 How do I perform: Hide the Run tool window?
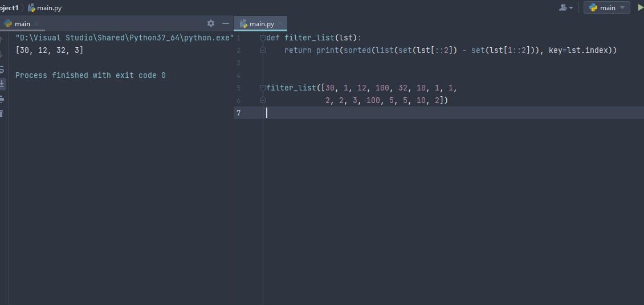(226, 23)
